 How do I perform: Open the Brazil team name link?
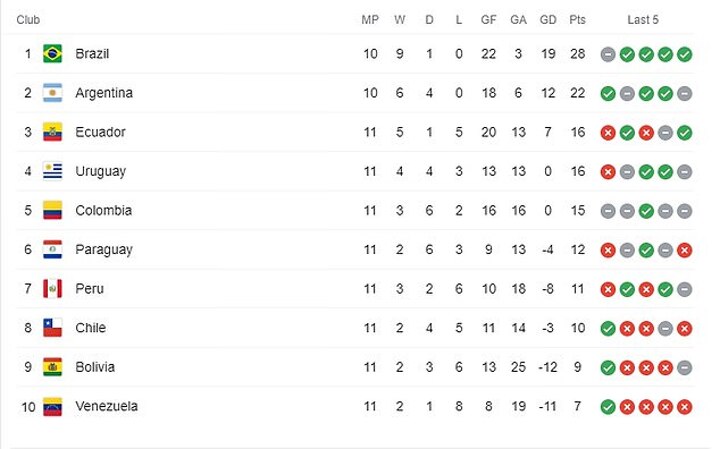(x=92, y=54)
